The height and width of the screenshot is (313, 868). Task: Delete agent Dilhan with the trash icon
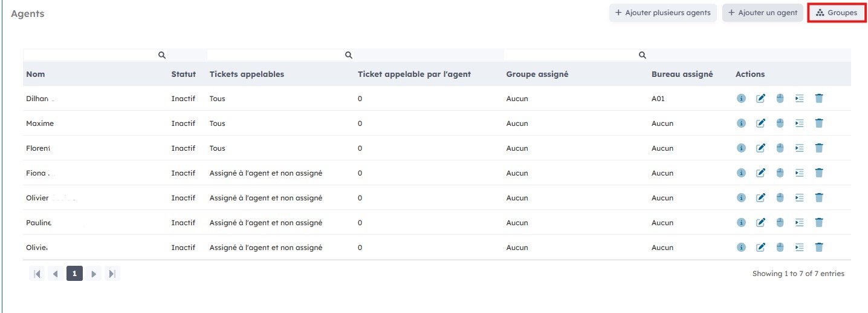coord(819,99)
